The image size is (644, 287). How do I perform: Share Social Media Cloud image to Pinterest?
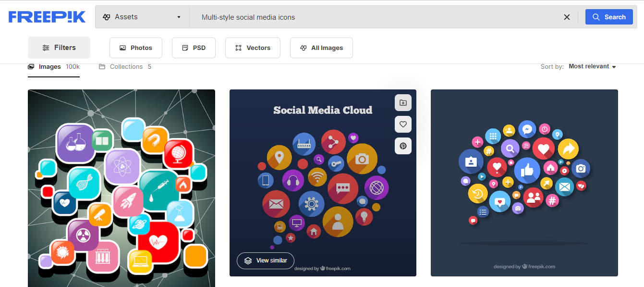(402, 146)
